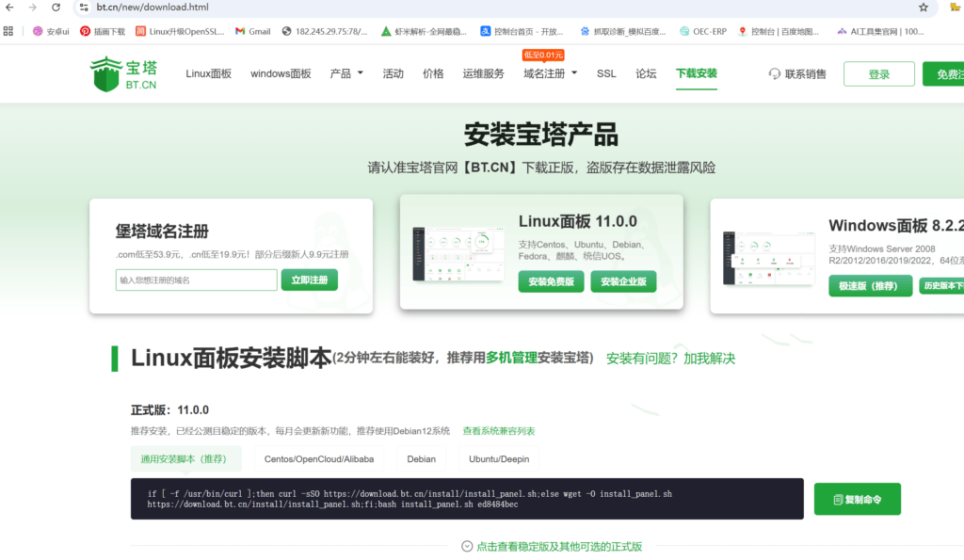Open the 查看系统兼容列表 link
Image resolution: width=964 pixels, height=560 pixels.
[499, 430]
